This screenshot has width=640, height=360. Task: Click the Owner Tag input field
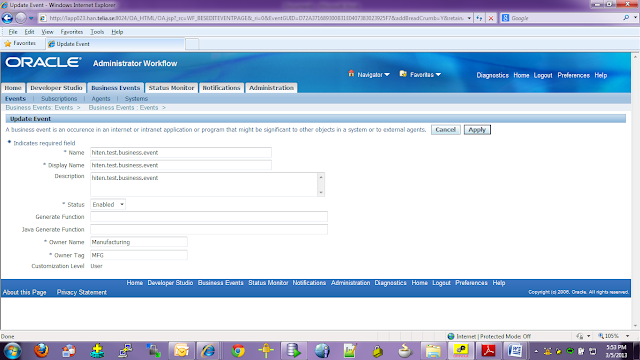tap(139, 255)
